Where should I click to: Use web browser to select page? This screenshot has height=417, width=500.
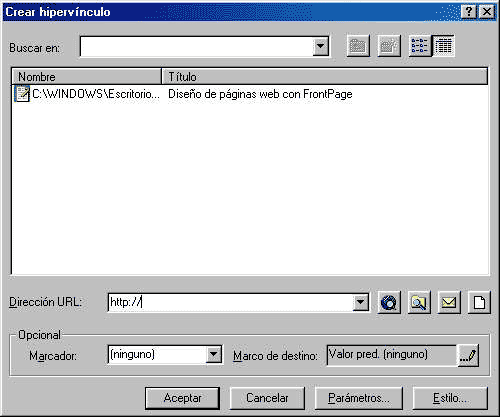(x=389, y=302)
